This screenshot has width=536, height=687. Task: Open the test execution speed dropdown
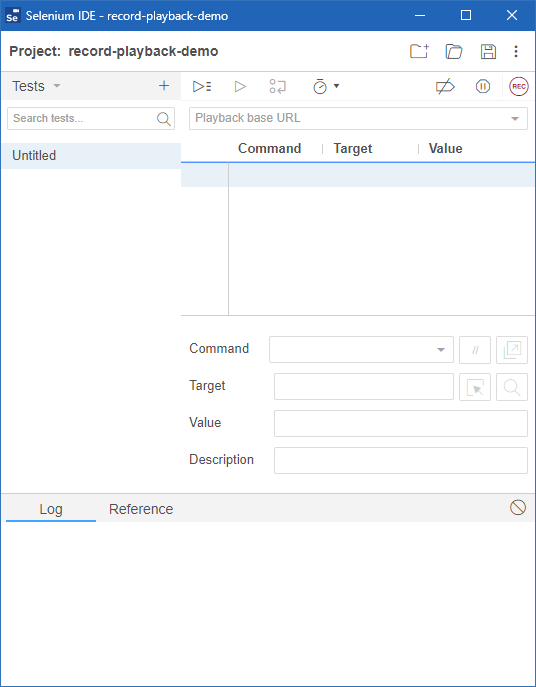point(326,86)
